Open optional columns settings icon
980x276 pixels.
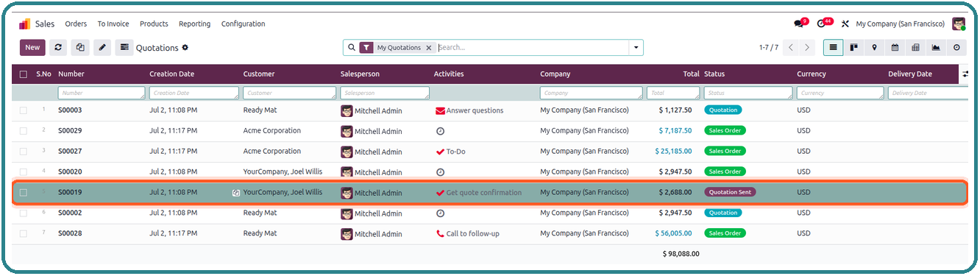[965, 74]
